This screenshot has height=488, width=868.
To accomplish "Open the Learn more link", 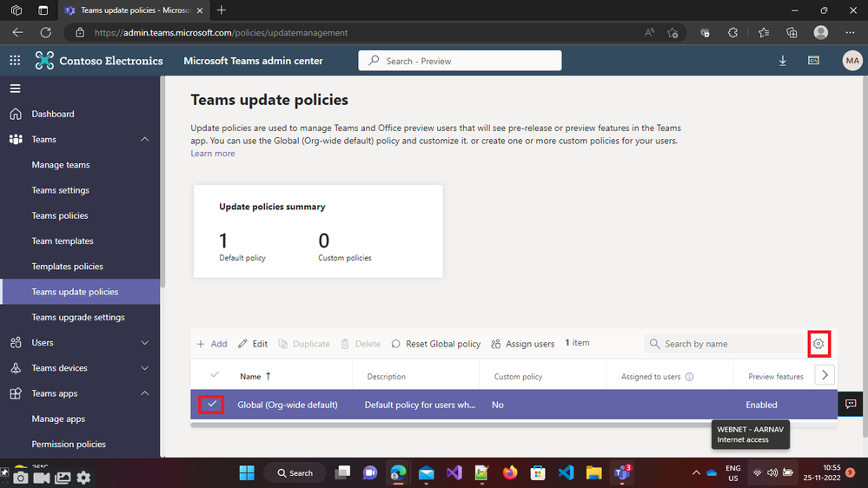I will 213,154.
